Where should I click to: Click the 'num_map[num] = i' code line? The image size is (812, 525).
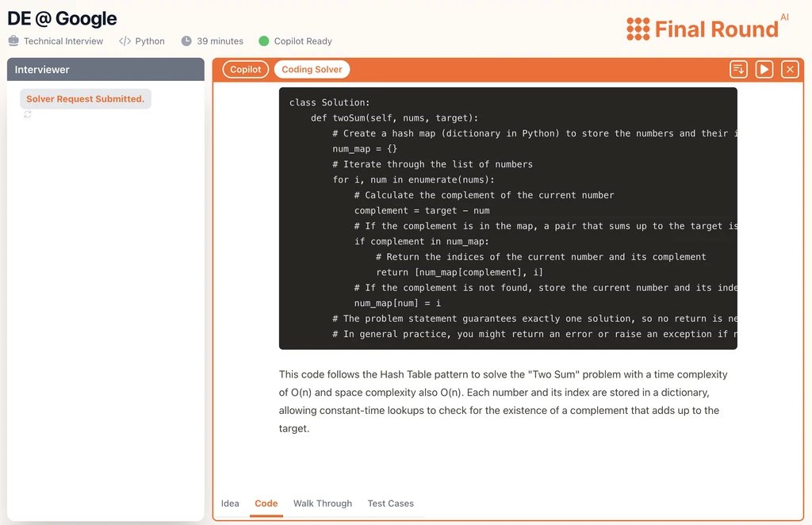398,304
